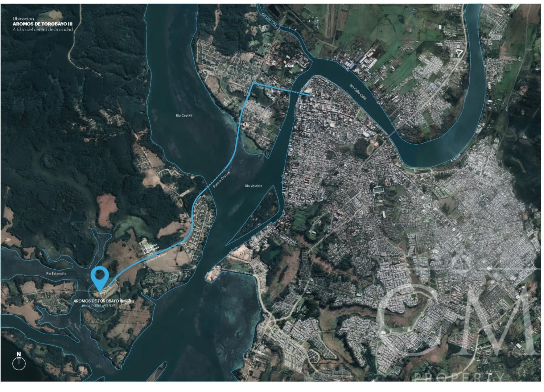Click the Río Valdivia label
This screenshot has width=544, height=392.
[x=254, y=186]
